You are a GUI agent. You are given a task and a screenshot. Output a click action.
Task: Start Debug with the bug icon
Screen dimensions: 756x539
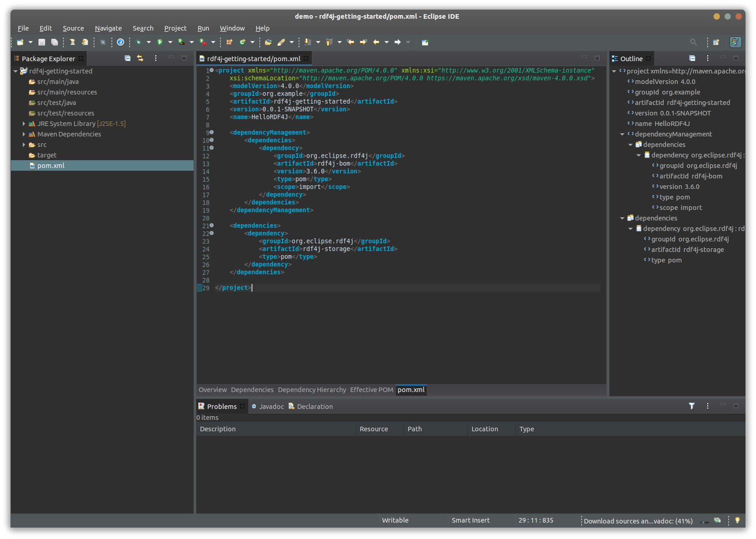138,42
